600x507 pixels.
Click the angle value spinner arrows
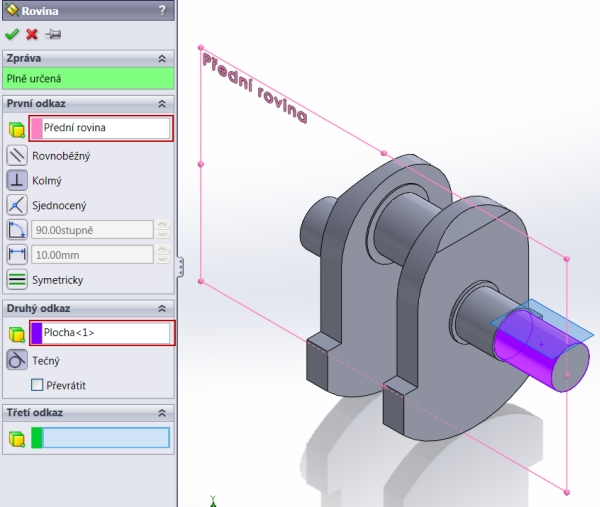(162, 230)
